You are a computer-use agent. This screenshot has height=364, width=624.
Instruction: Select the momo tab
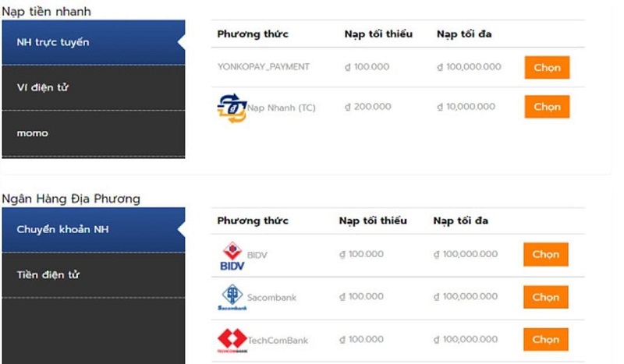point(94,133)
